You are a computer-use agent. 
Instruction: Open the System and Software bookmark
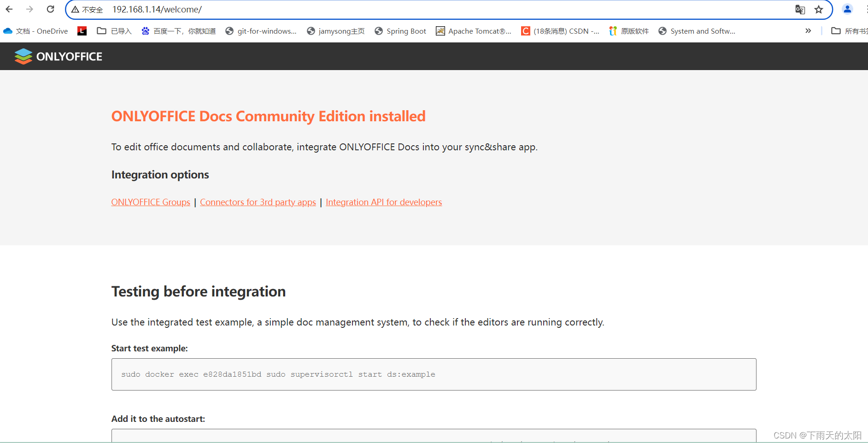697,31
